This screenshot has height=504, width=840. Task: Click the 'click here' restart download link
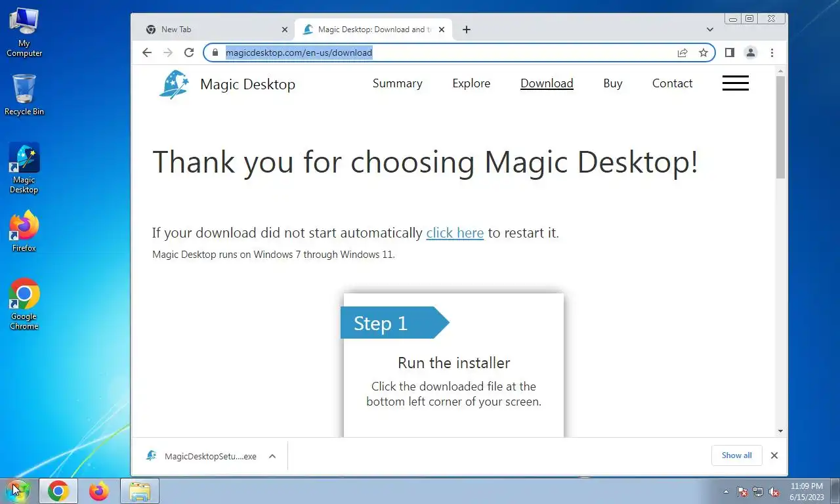tap(455, 232)
